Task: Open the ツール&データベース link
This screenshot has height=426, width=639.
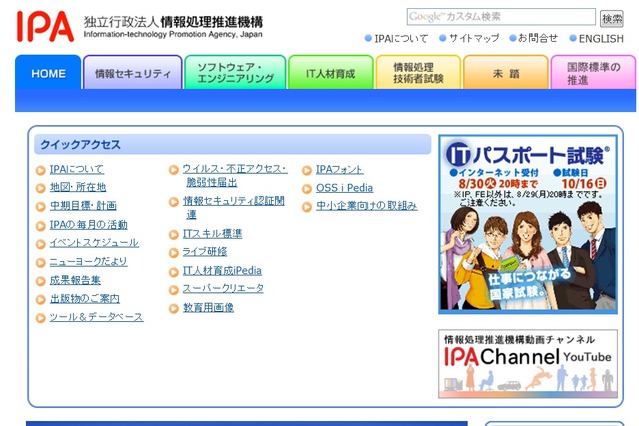Action: coord(97,317)
